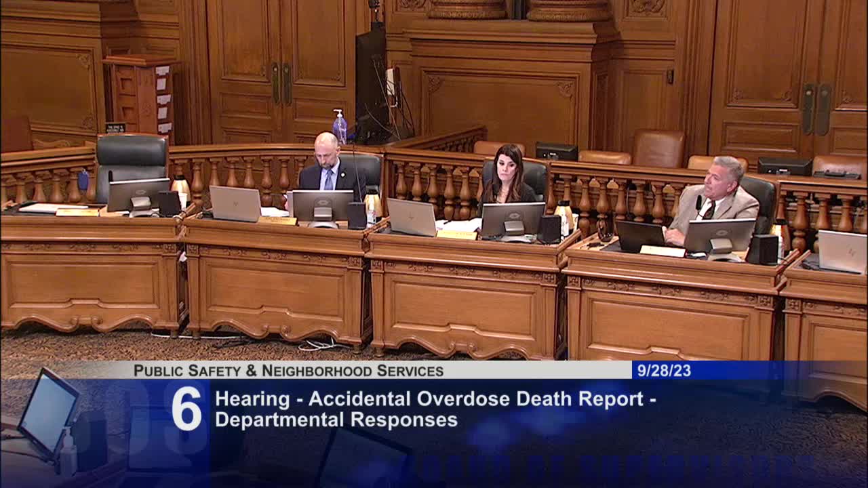
Task: Click the "6" agenda item number icon
Action: click(x=188, y=407)
